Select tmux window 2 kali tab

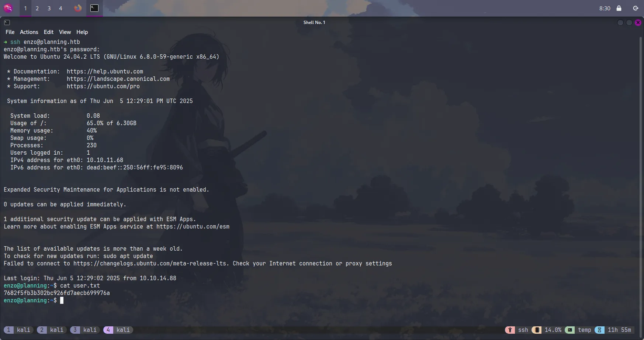click(x=52, y=330)
